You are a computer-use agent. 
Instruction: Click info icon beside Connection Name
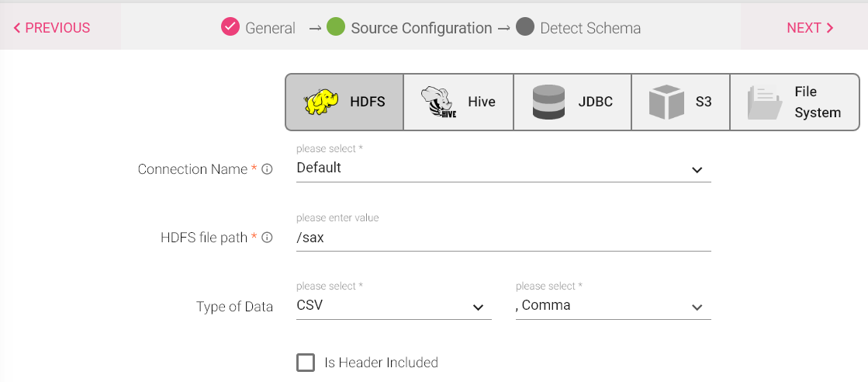[267, 169]
